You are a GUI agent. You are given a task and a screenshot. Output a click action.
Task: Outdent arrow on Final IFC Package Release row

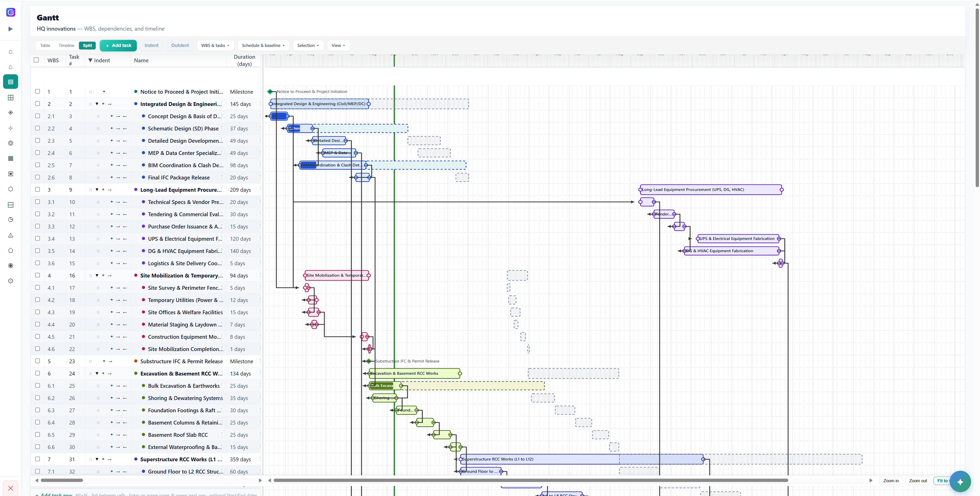[125, 178]
